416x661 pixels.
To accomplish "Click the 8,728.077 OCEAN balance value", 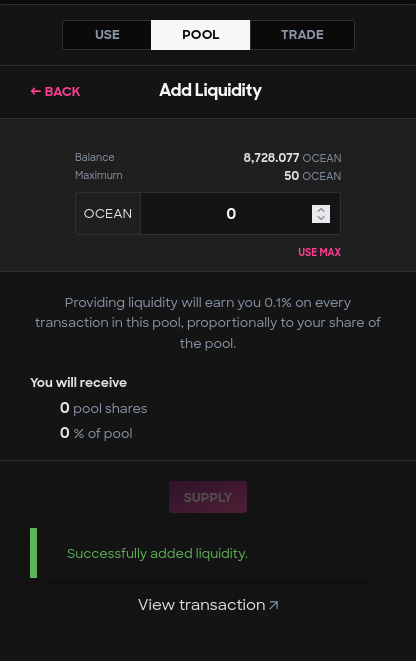I will tap(293, 158).
